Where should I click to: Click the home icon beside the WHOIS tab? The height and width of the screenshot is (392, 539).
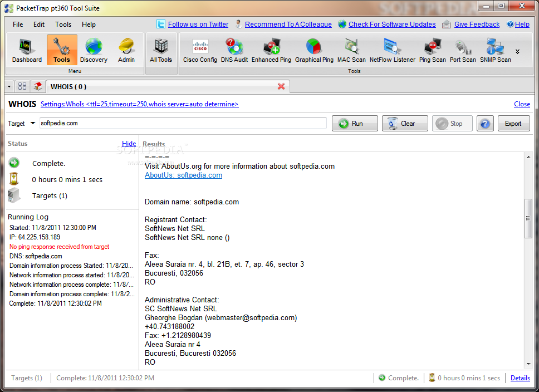[38, 86]
